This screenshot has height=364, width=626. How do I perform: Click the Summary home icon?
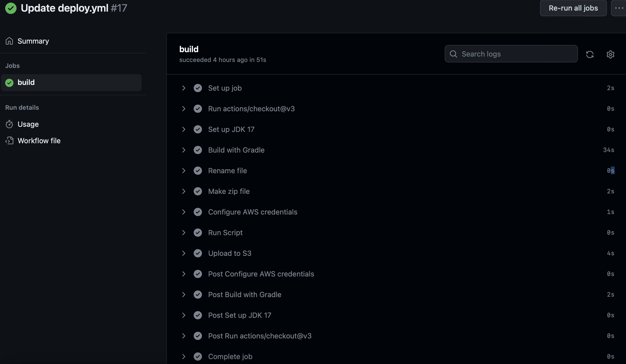[9, 41]
